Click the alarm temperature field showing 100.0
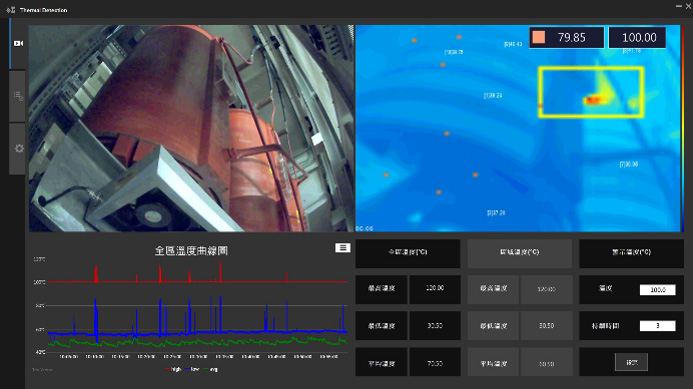 [658, 290]
